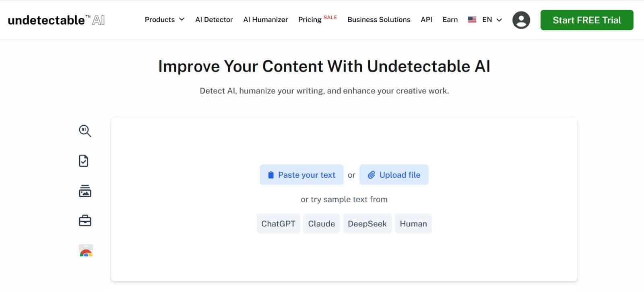Select the briefcase sidebar icon
This screenshot has height=291, width=644.
[85, 221]
